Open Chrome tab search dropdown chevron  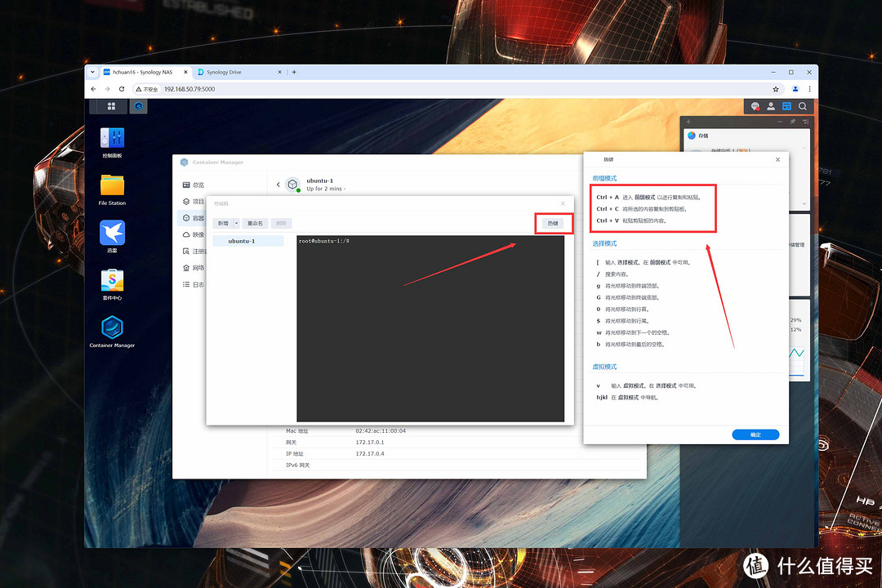coord(93,72)
